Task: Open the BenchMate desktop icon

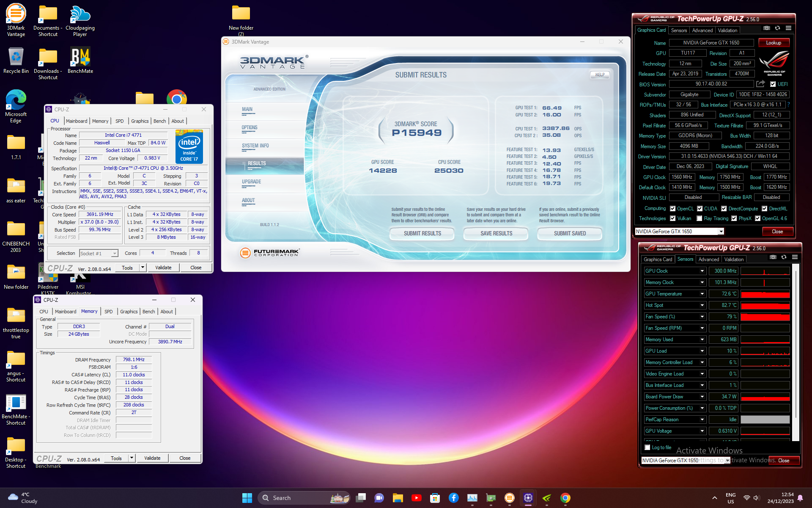Action: tap(80, 60)
